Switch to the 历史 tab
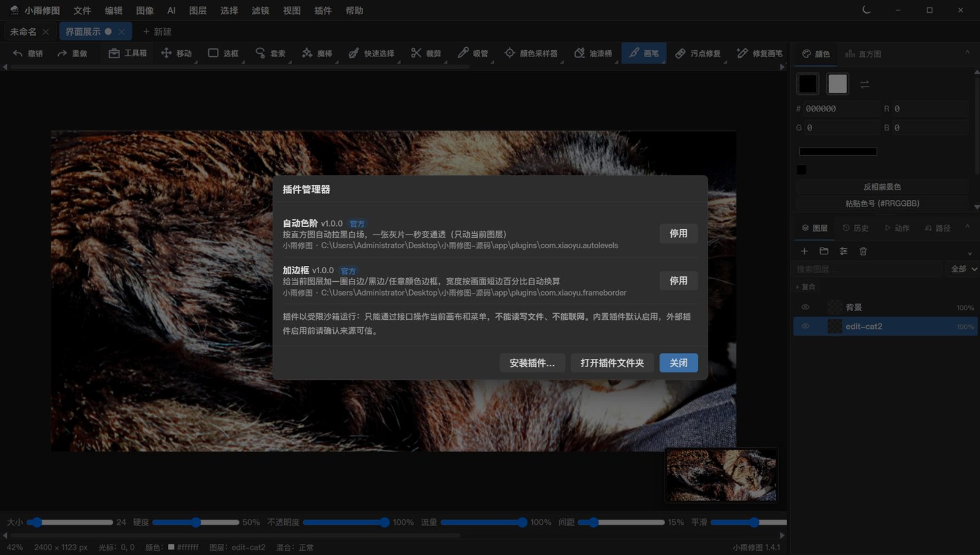This screenshot has height=555, width=980. tap(855, 228)
